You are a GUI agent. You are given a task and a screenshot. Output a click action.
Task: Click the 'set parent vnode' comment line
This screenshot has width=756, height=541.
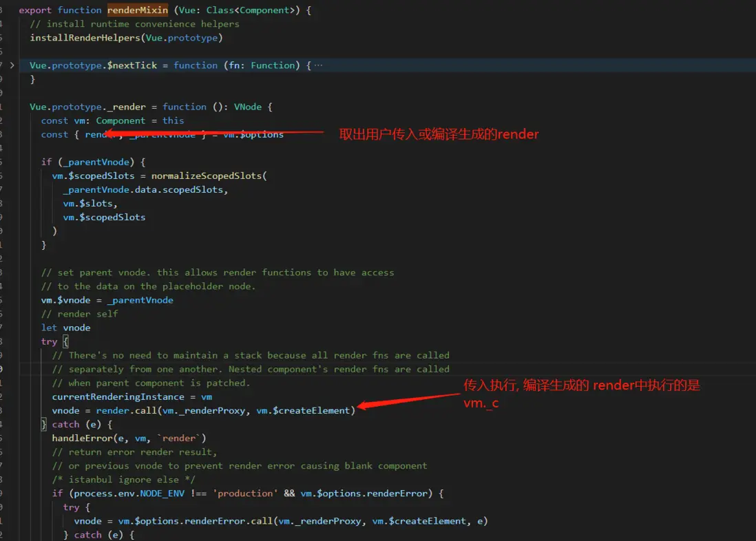[x=218, y=273]
